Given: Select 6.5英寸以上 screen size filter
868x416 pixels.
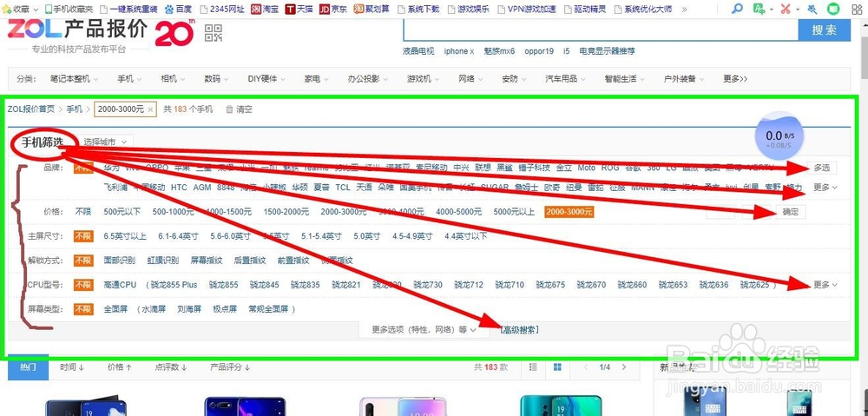Looking at the screenshot, I should (125, 236).
